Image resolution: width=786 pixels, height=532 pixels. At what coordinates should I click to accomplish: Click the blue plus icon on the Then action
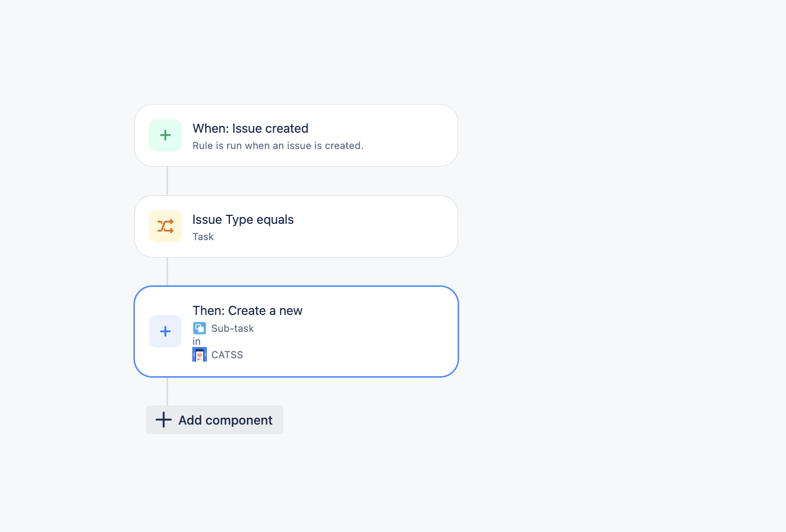tap(165, 331)
